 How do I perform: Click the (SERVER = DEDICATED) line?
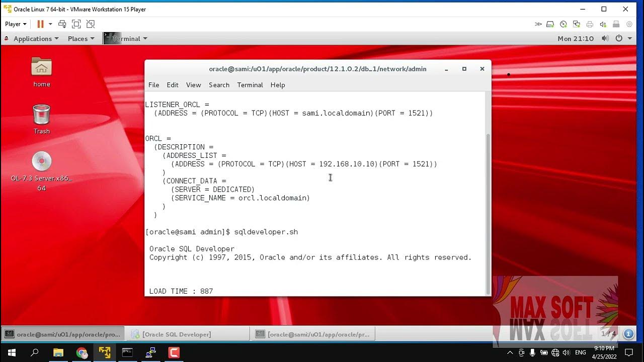[213, 190]
